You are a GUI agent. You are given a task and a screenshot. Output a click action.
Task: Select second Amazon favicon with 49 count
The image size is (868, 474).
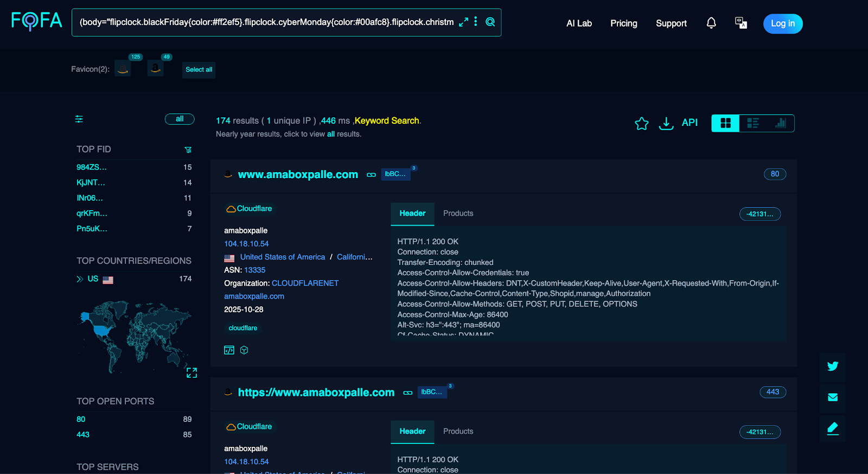[x=156, y=68]
